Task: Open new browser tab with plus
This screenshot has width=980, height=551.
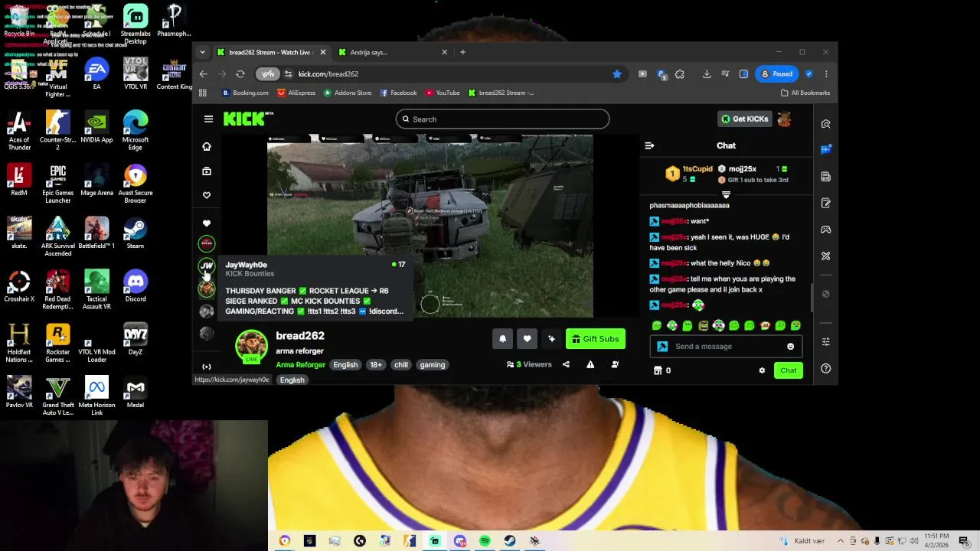Action: 462,52
